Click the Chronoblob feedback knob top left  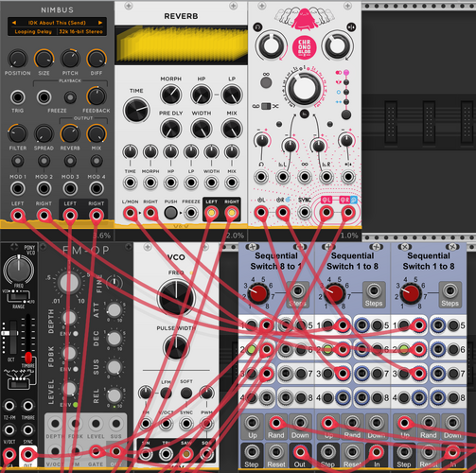tap(271, 46)
